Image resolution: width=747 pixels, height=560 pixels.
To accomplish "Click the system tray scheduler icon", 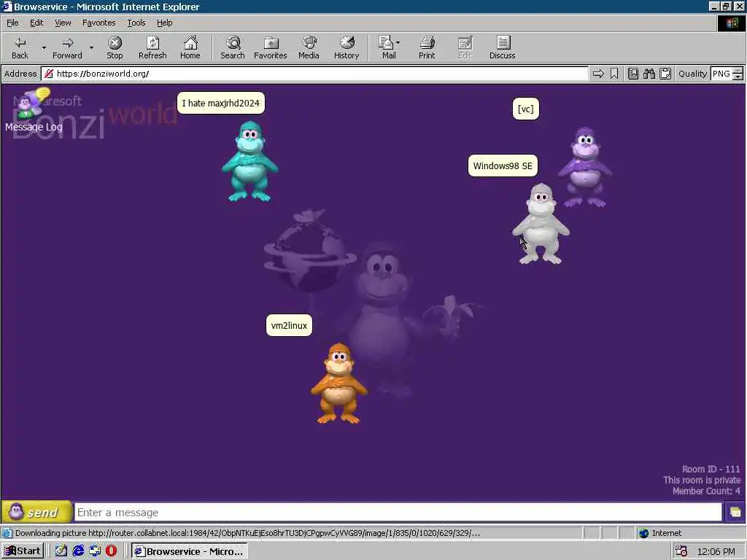I will click(x=681, y=551).
